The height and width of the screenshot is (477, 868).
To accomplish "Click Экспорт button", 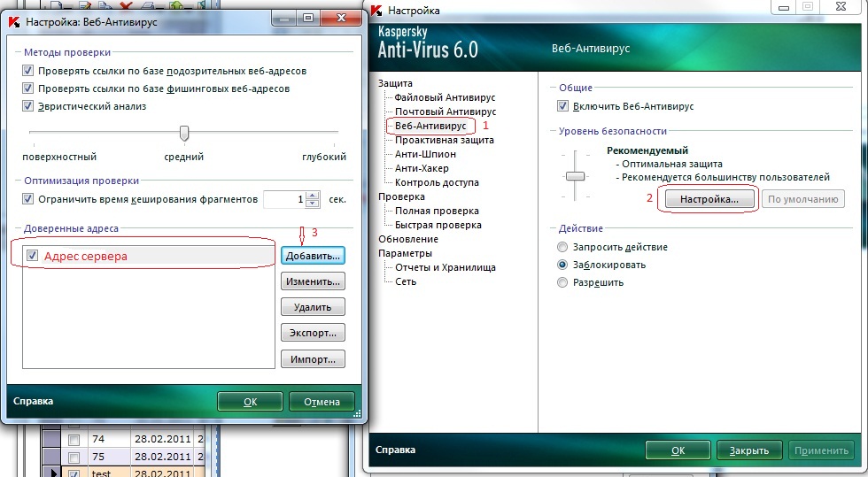I will (313, 333).
